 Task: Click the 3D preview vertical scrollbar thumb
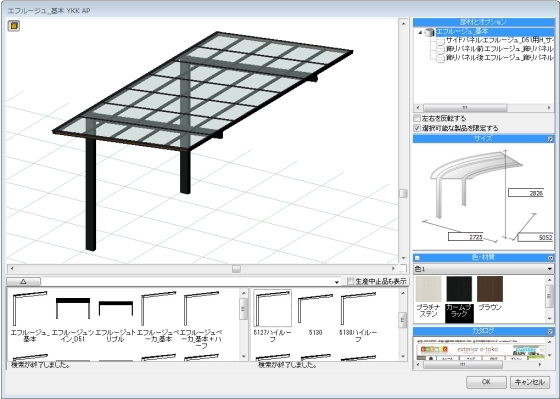click(403, 193)
